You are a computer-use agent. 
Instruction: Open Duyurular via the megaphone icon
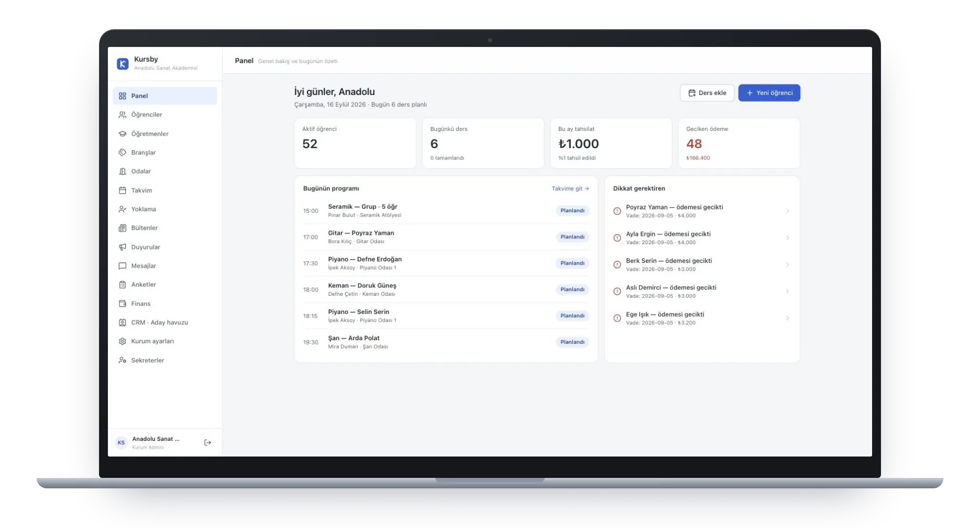tap(123, 247)
